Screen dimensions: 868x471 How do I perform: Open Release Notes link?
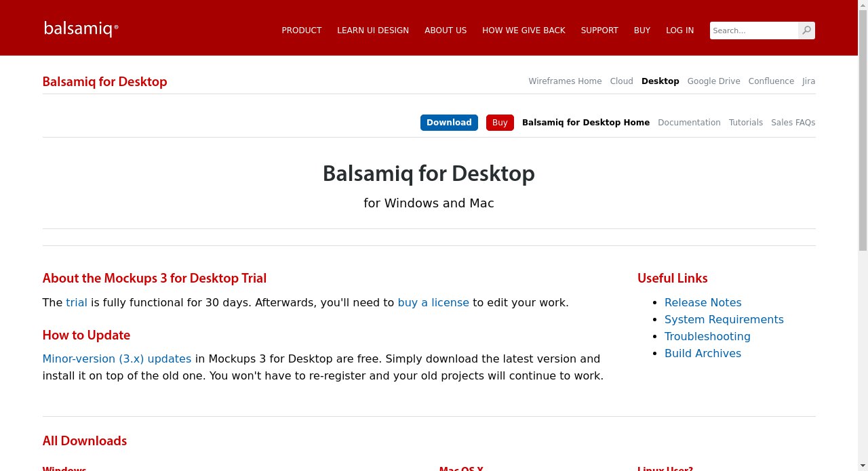[x=703, y=303]
